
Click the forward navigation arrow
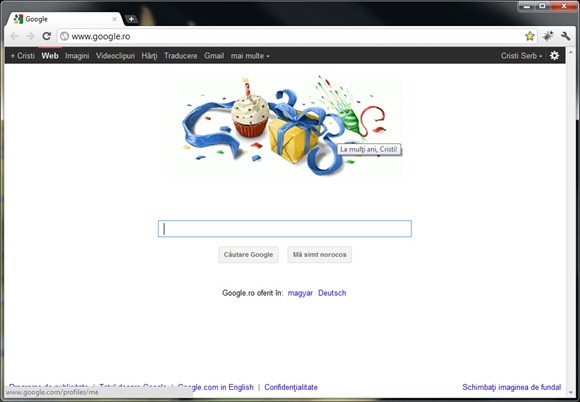(x=30, y=36)
